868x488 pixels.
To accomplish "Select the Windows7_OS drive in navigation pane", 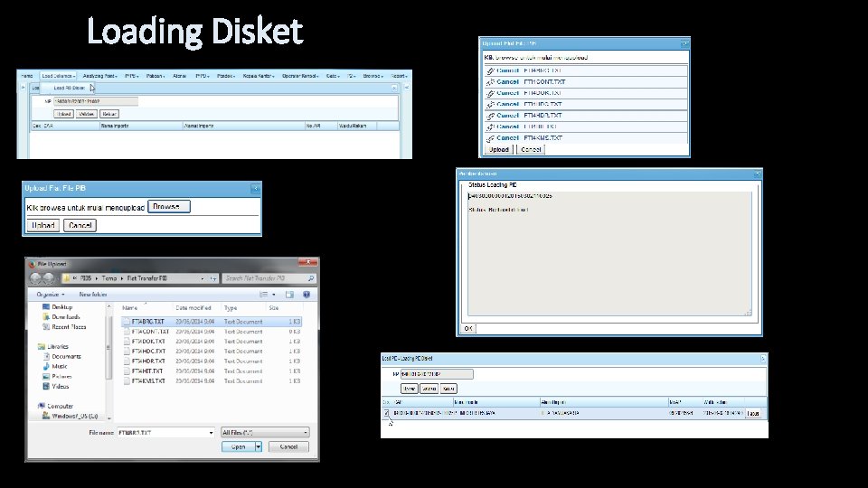I will pos(71,416).
